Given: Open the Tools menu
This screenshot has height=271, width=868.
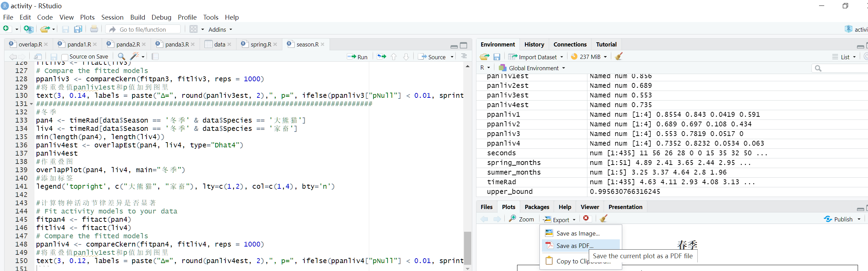Looking at the screenshot, I should [211, 17].
